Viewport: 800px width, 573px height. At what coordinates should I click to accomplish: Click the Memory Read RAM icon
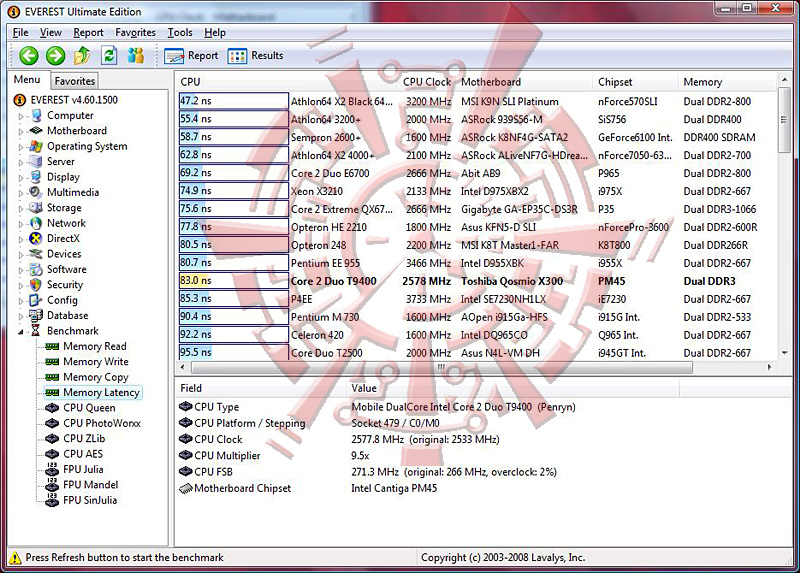point(52,346)
